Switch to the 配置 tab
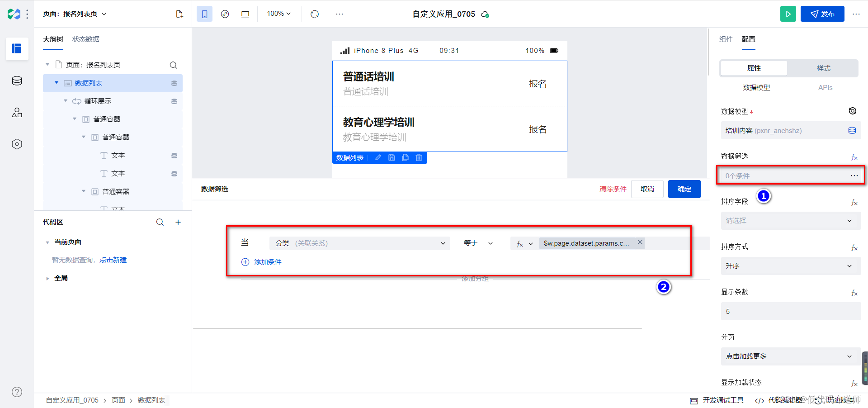This screenshot has height=408, width=868. click(749, 39)
